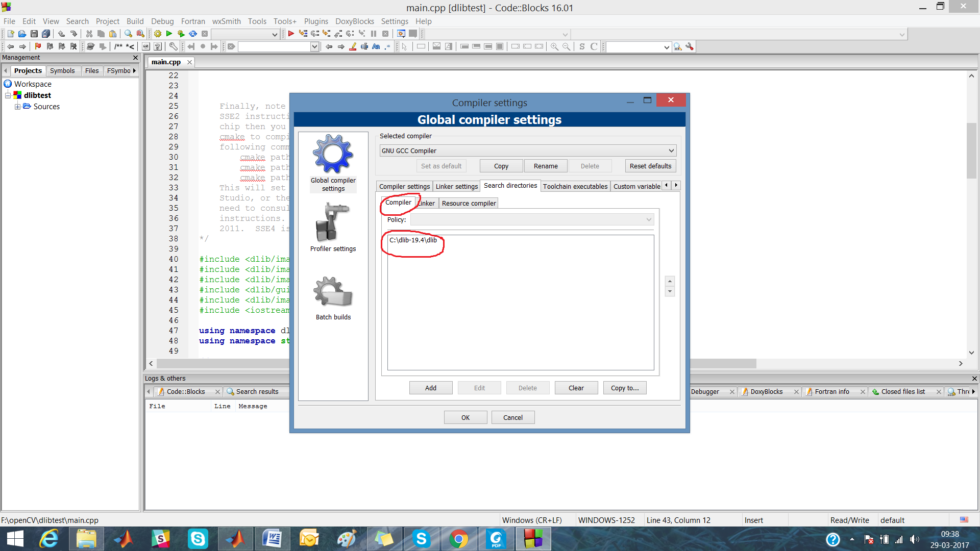Select the Resource compiler sub-tab
This screenshot has width=980, height=551.
click(469, 203)
